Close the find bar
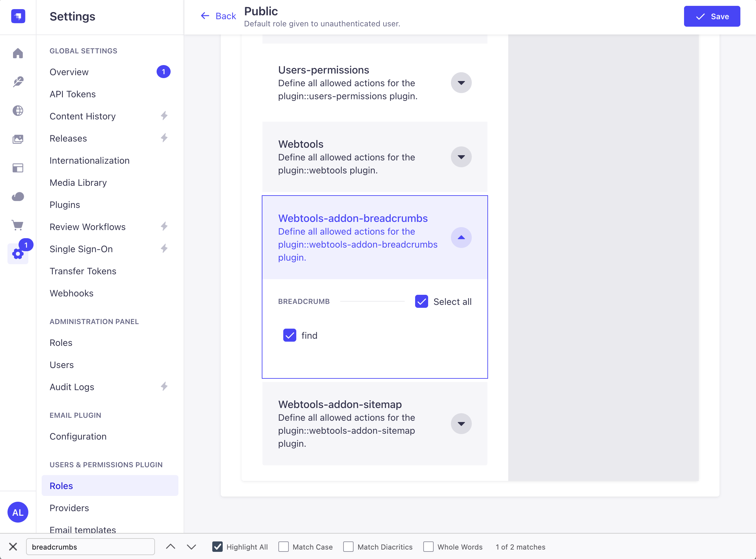 click(x=13, y=547)
